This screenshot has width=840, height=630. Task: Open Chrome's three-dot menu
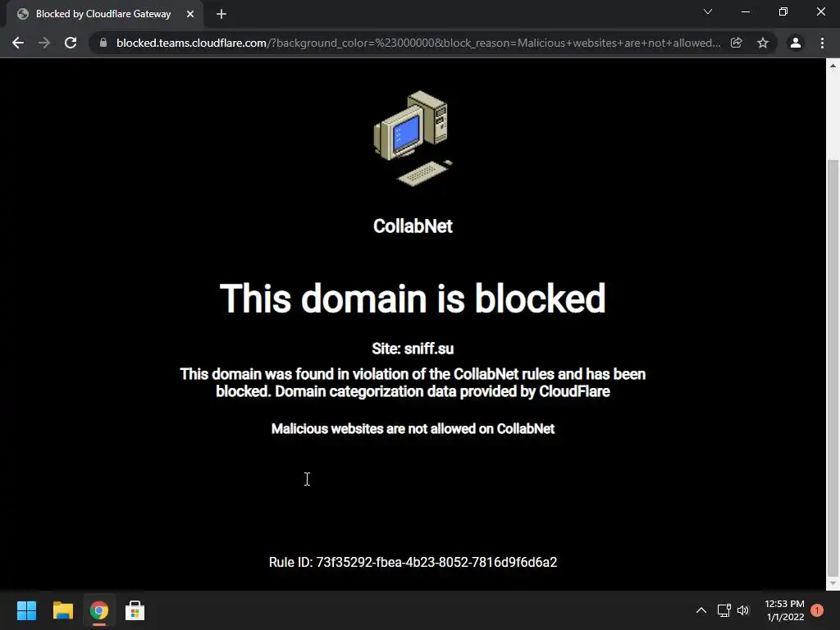click(x=822, y=43)
